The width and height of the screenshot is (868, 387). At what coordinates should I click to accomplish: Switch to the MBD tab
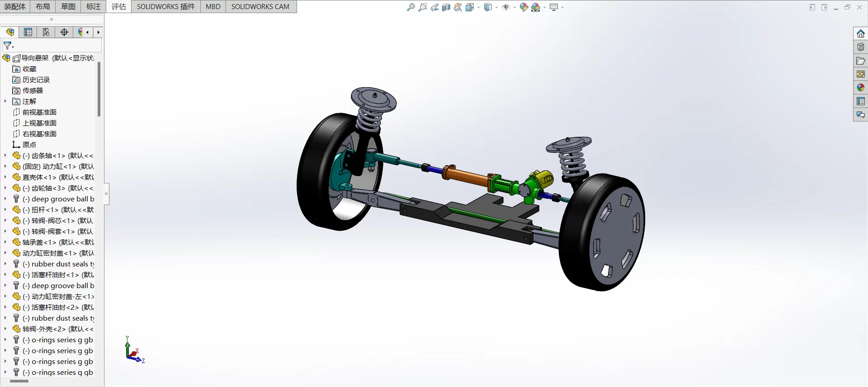click(213, 6)
